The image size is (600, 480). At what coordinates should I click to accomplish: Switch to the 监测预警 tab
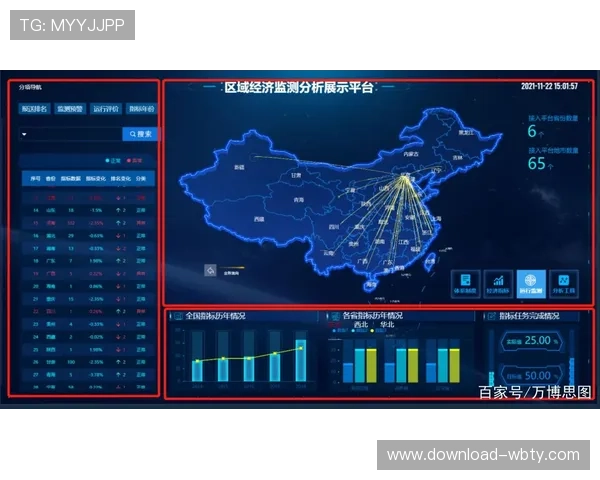pyautogui.click(x=70, y=109)
